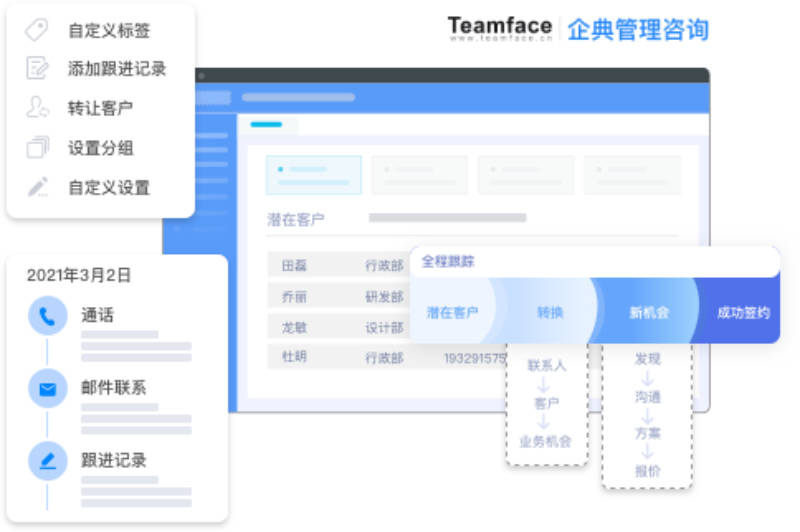Click 业务机会 step under 转换
Viewport: 800px width, 532px height.
[545, 441]
